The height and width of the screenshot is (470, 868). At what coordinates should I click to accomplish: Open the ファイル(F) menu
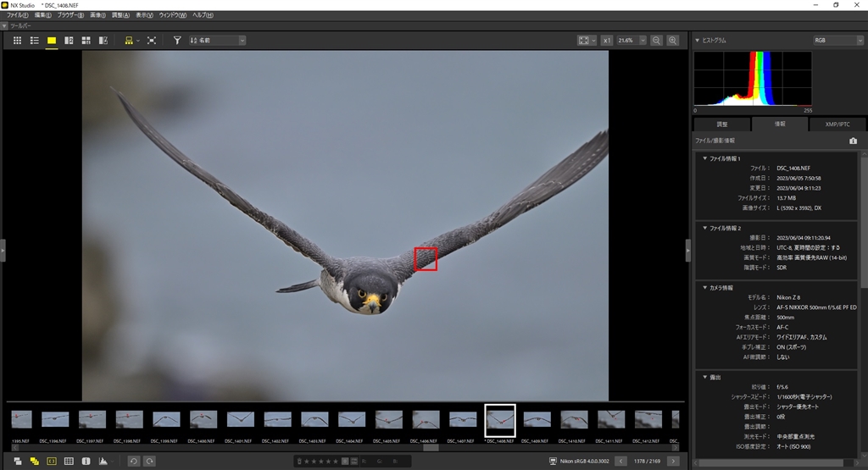pyautogui.click(x=17, y=15)
